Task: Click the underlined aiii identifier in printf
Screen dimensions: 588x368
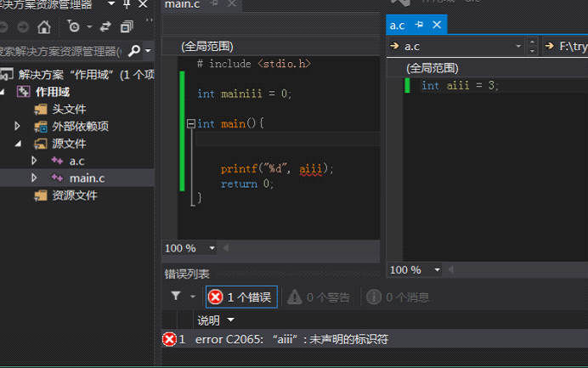Action: coord(310,169)
